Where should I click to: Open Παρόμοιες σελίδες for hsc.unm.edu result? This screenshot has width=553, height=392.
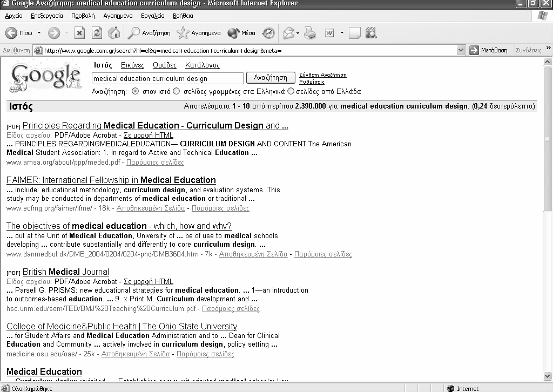231,309
